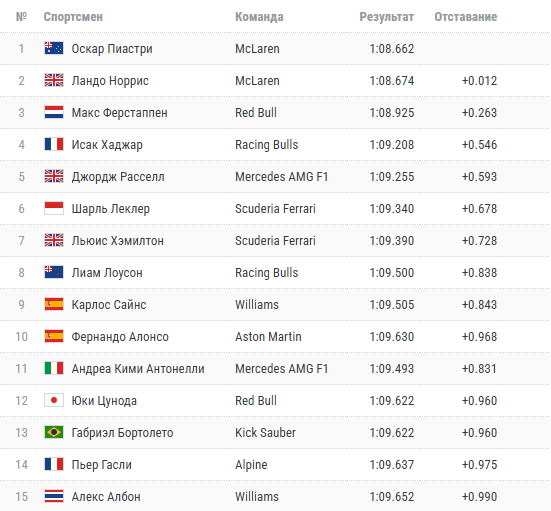Screen dimensions: 551x511
Task: Select team Aston Martin in row 10
Action: tap(268, 337)
